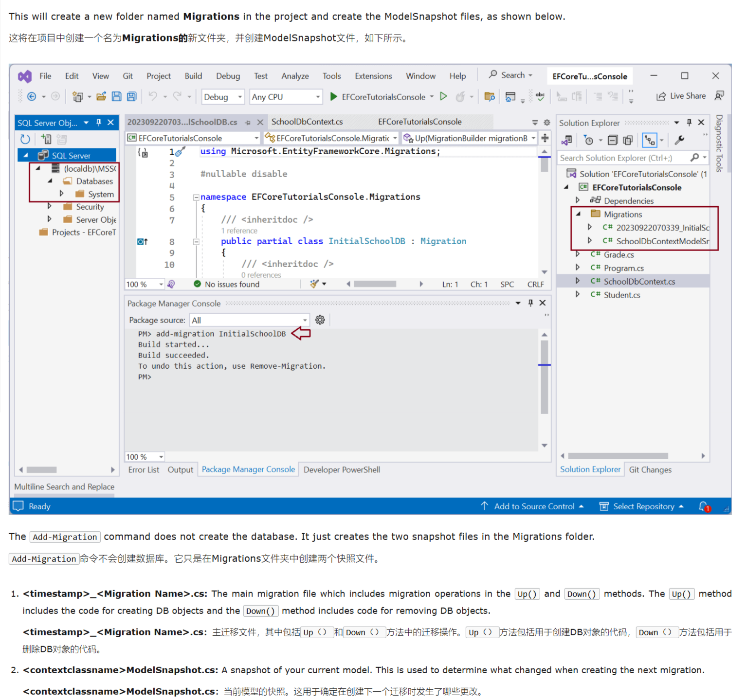Collapse InitialSchoolDB class block in editor
The width and height of the screenshot is (746, 700).
[196, 241]
